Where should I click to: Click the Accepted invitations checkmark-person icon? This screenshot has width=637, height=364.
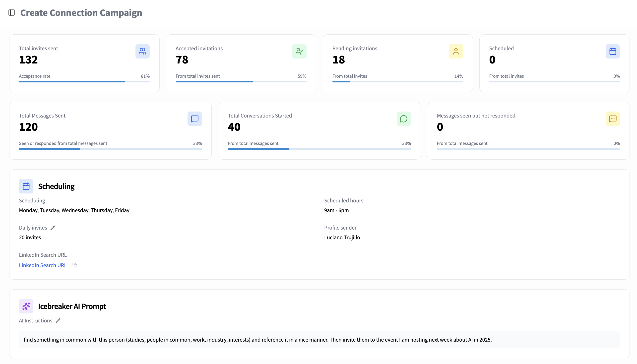pyautogui.click(x=299, y=51)
